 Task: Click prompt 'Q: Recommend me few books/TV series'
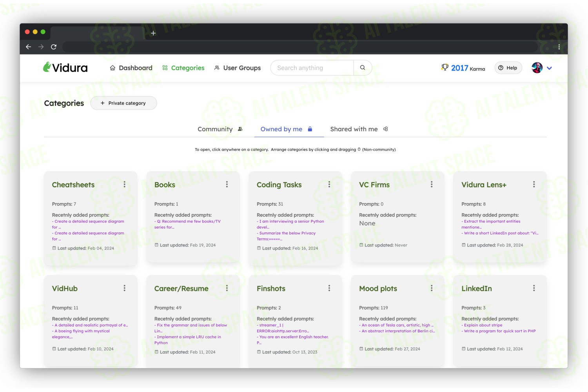point(187,224)
